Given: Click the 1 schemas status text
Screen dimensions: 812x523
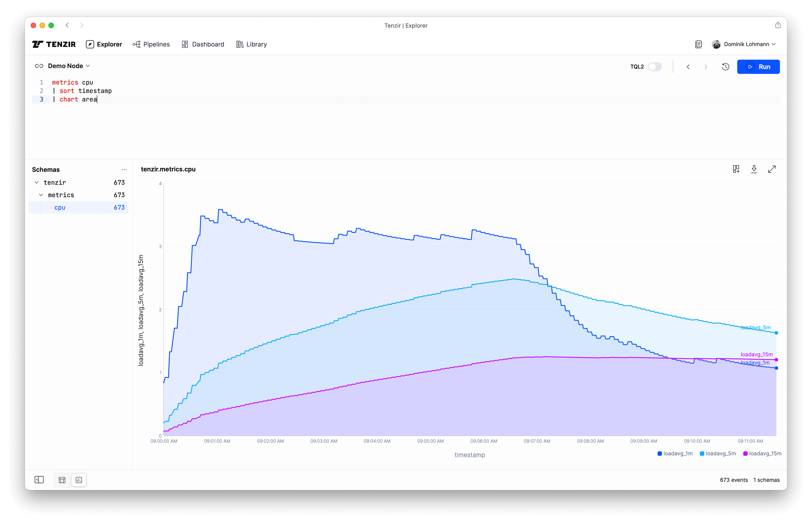Looking at the screenshot, I should (766, 480).
